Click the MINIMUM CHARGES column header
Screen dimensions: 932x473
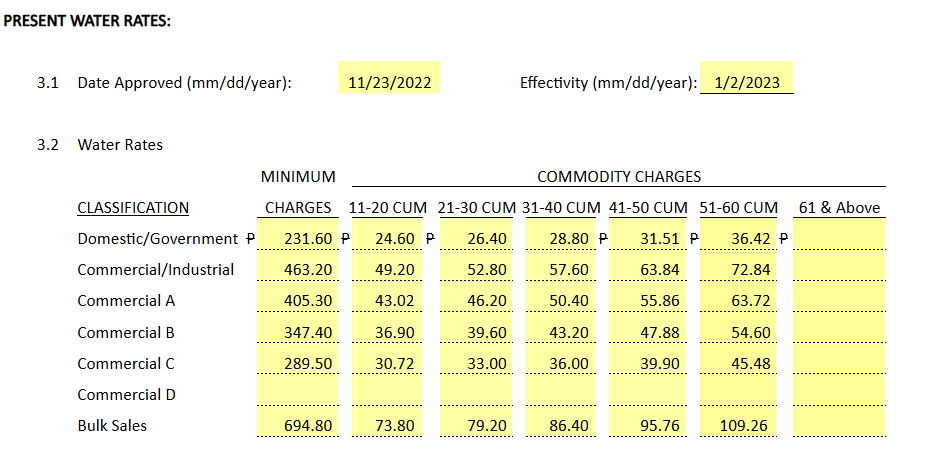point(298,192)
